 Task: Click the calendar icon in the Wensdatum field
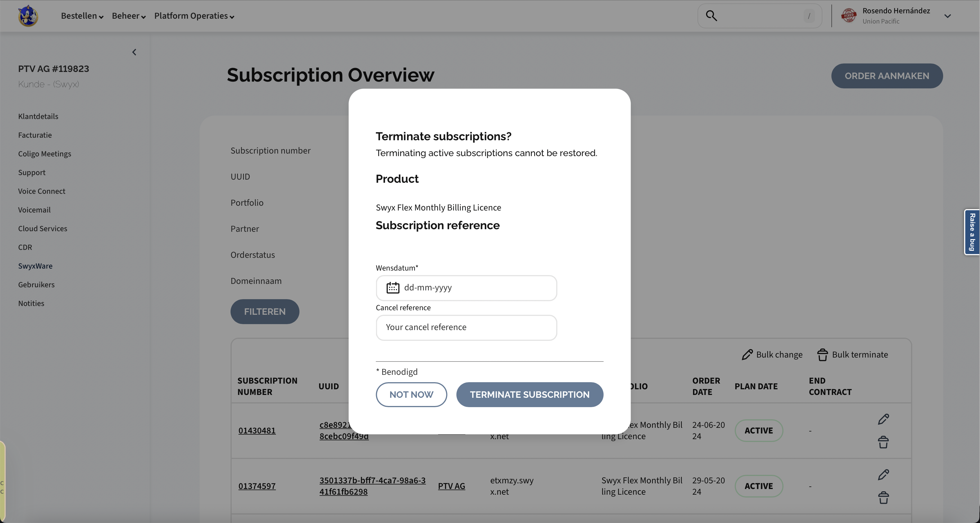tap(393, 288)
